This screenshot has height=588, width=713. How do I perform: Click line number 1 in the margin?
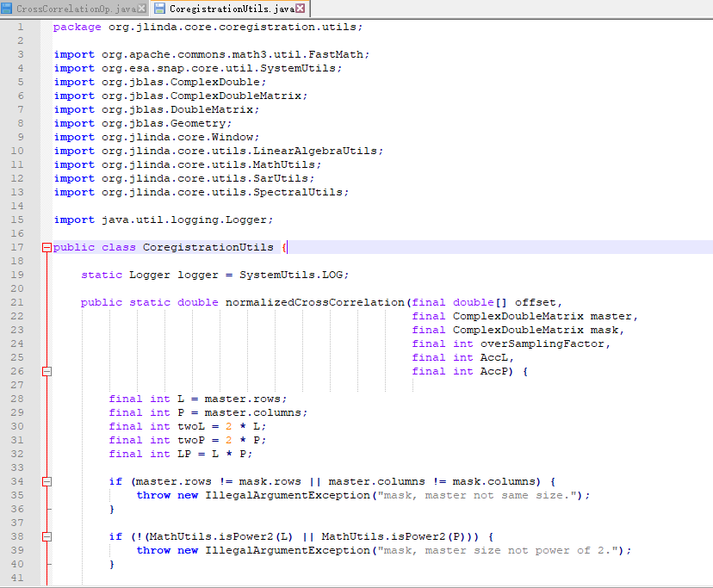[x=20, y=27]
